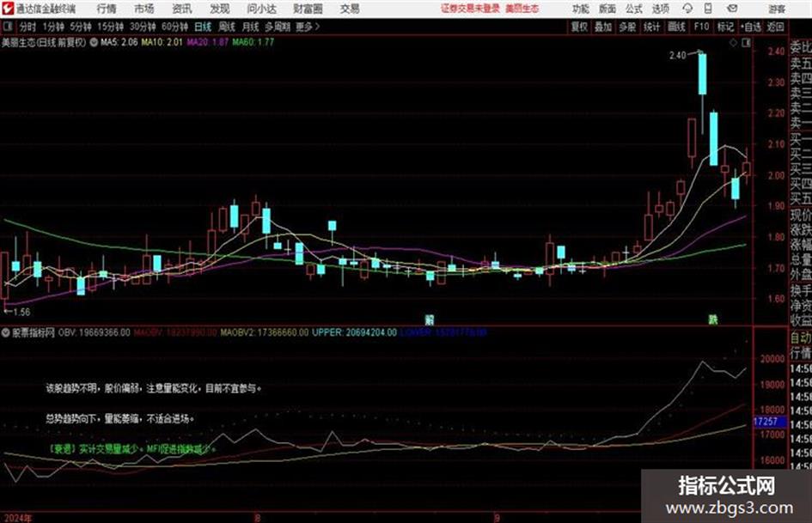This screenshot has width=812, height=523.
Task: Click the 美丽生态(日线 前复权) chart title
Action: (x=44, y=43)
